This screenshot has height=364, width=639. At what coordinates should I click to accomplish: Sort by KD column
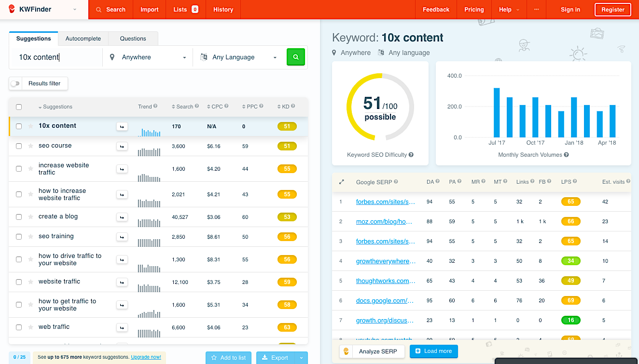pos(283,107)
